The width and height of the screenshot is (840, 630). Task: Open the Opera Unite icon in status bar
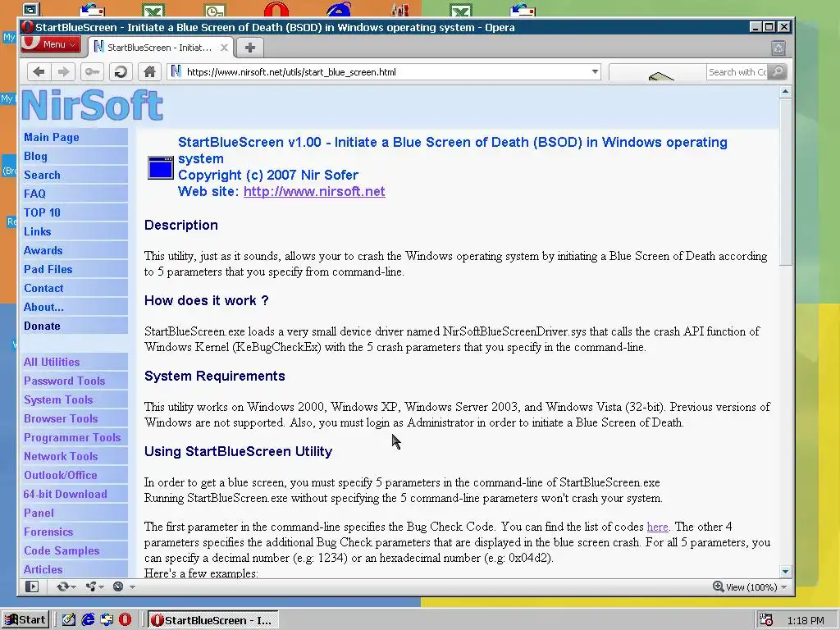tap(91, 587)
